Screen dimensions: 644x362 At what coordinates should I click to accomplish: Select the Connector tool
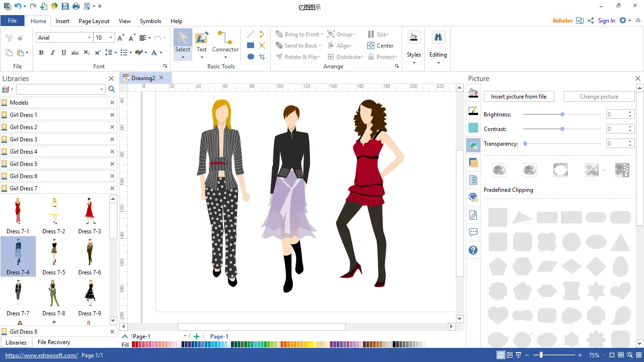click(x=225, y=42)
